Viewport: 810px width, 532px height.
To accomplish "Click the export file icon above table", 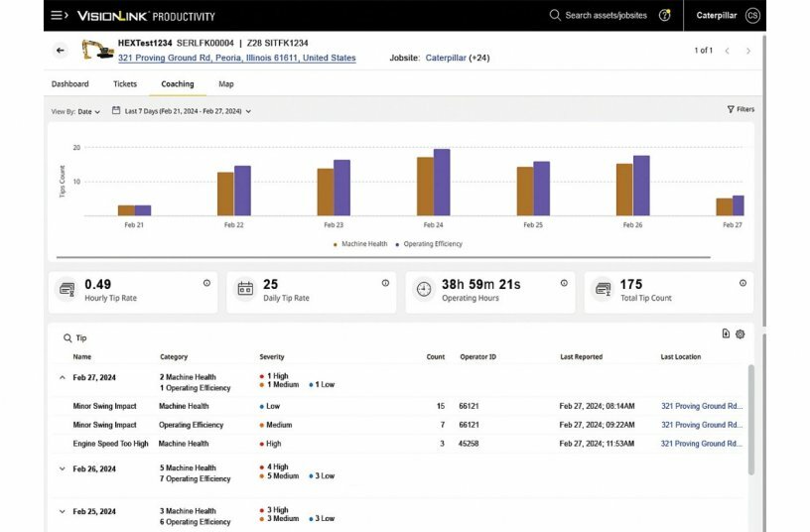I will [726, 334].
